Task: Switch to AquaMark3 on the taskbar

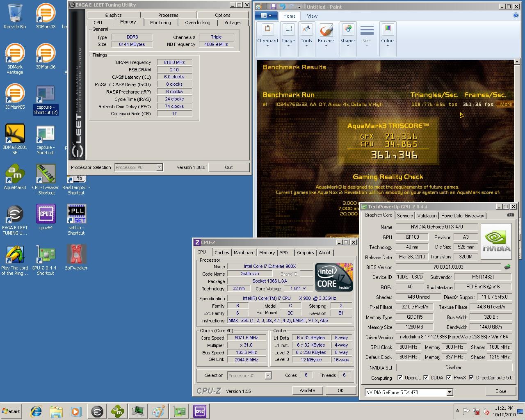Action: click(x=118, y=411)
